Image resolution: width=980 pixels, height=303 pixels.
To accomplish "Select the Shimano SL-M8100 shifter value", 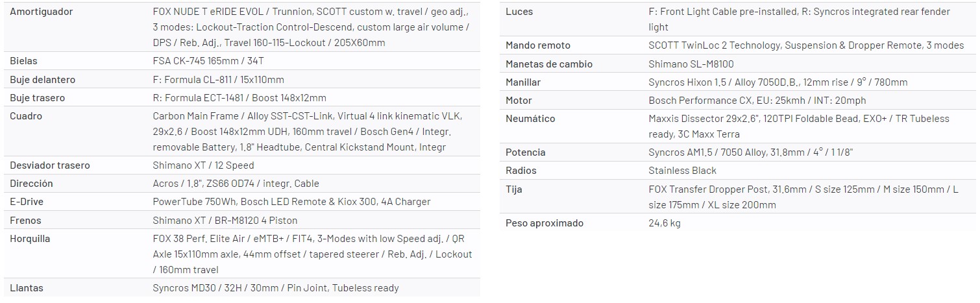I will [691, 64].
